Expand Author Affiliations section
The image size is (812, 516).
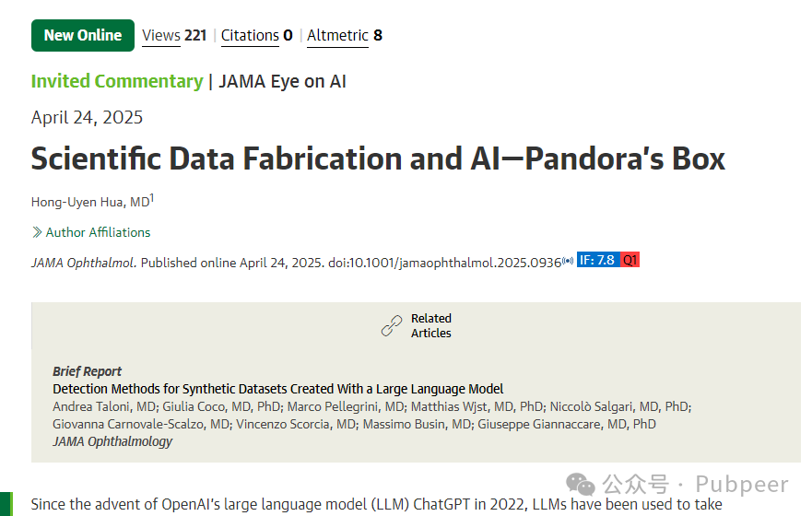(91, 232)
